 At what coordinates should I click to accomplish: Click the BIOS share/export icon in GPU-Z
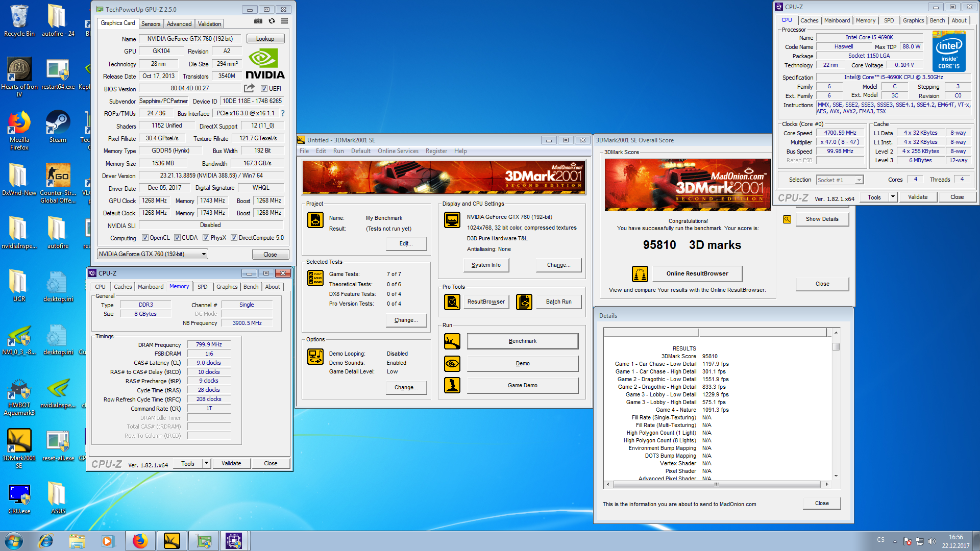(x=249, y=88)
